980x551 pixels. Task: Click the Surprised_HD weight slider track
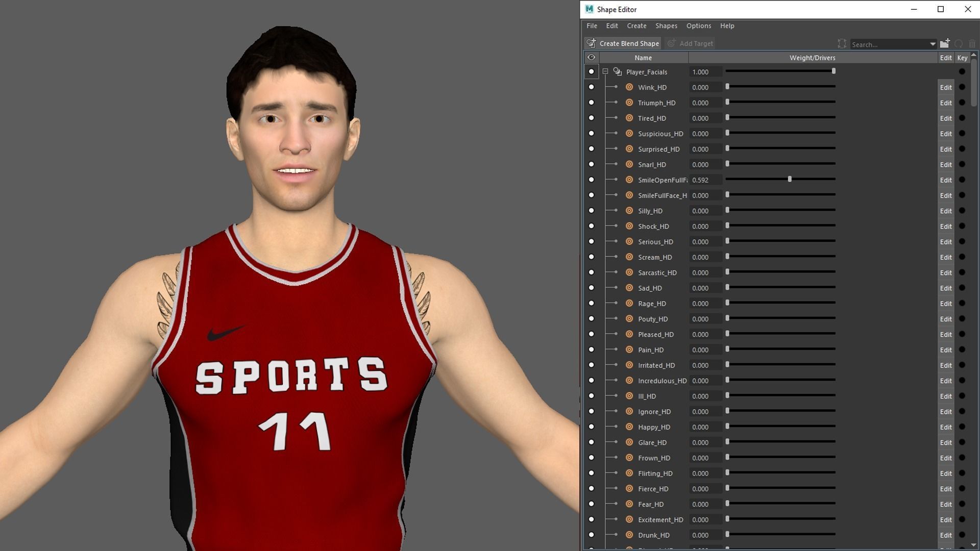point(781,148)
